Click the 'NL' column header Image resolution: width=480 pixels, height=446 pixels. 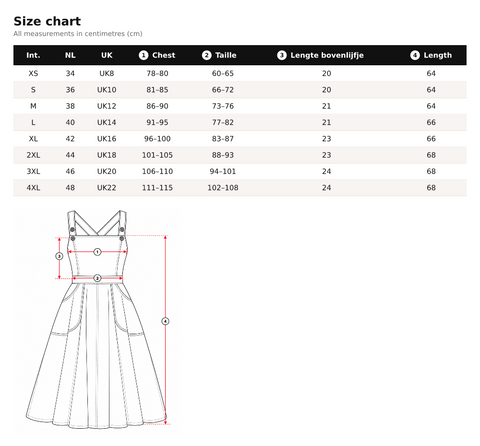[70, 55]
